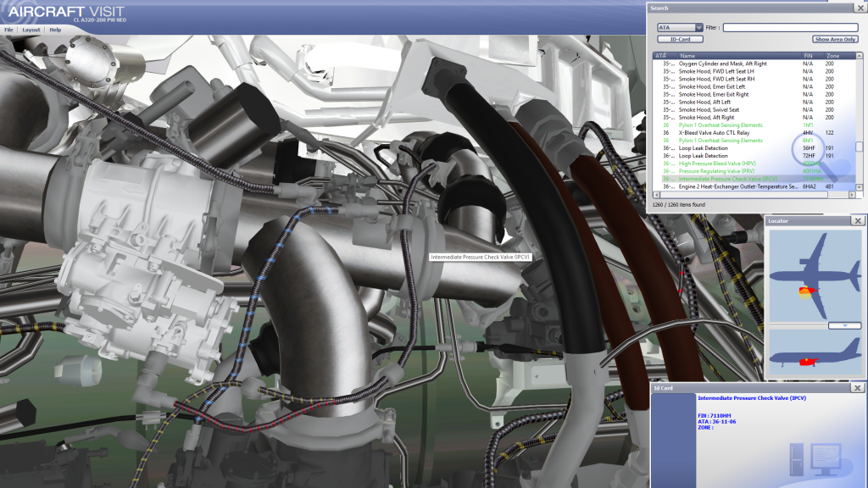The height and width of the screenshot is (488, 868).
Task: Click the Show Area Only button
Action: (835, 39)
